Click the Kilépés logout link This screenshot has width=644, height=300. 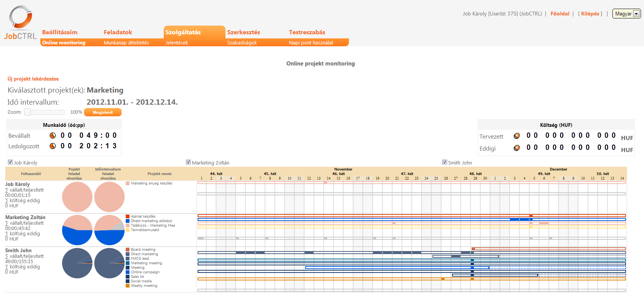pos(590,14)
